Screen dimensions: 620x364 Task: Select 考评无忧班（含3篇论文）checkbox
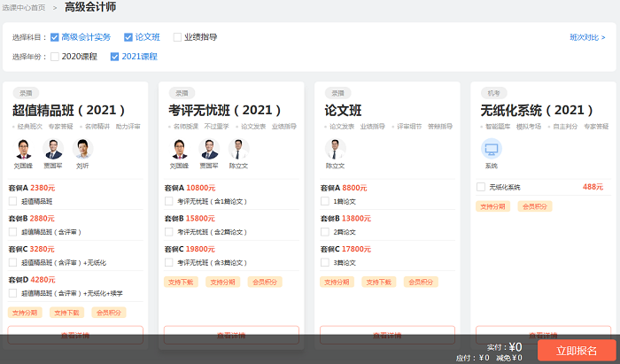[x=169, y=262]
